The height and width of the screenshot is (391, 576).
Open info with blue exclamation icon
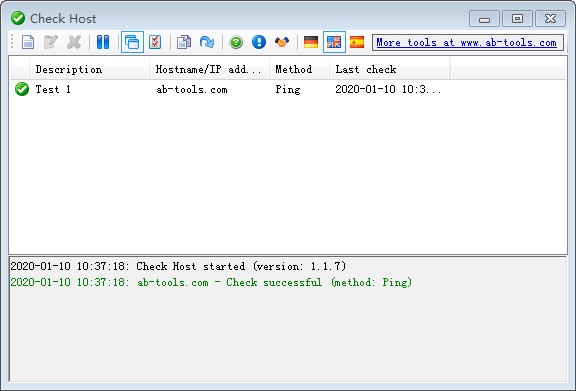(x=259, y=42)
